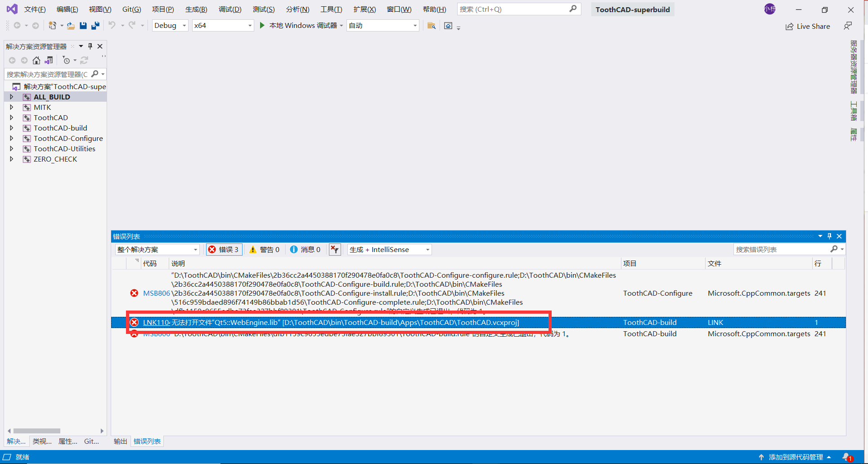Open the 生成(B) build menu

196,9
